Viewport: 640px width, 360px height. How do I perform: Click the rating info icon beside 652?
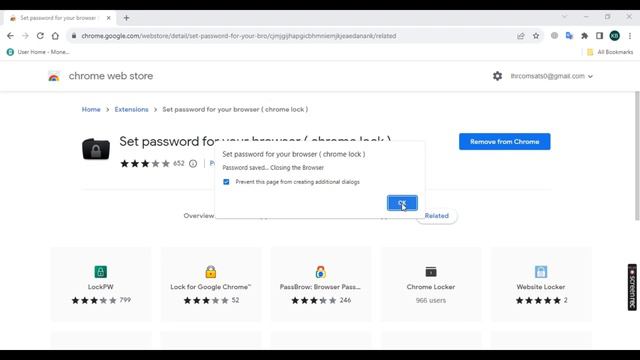(x=193, y=164)
